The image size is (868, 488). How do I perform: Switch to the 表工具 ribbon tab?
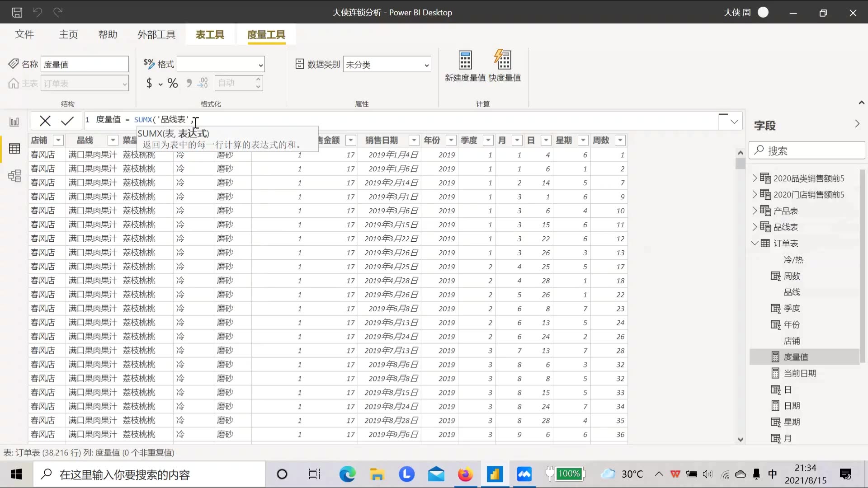pyautogui.click(x=209, y=34)
